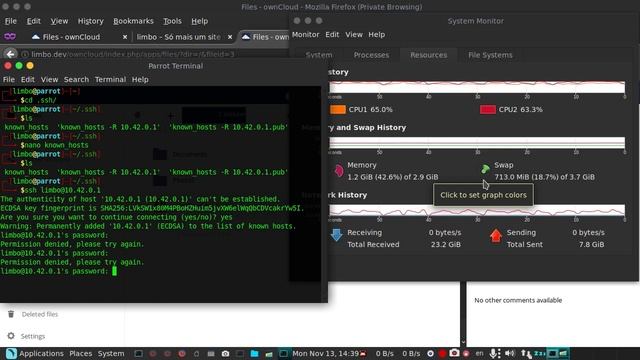Click the private browsing mask icon

coord(10,37)
